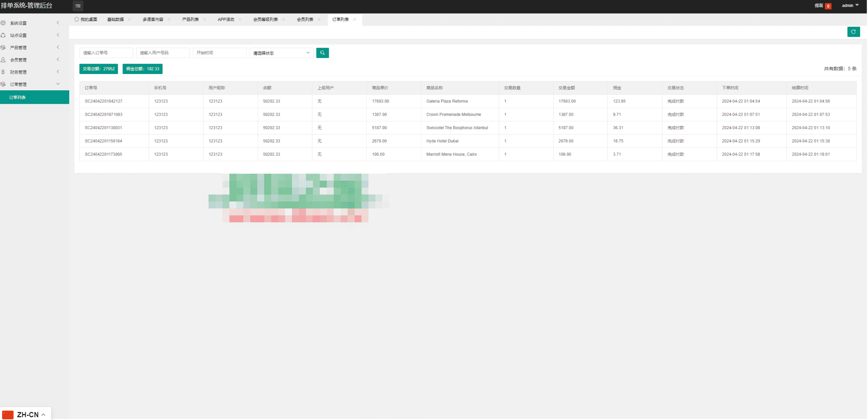Switch to the 产品列表 tab
The width and height of the screenshot is (868, 420).
pyautogui.click(x=190, y=19)
